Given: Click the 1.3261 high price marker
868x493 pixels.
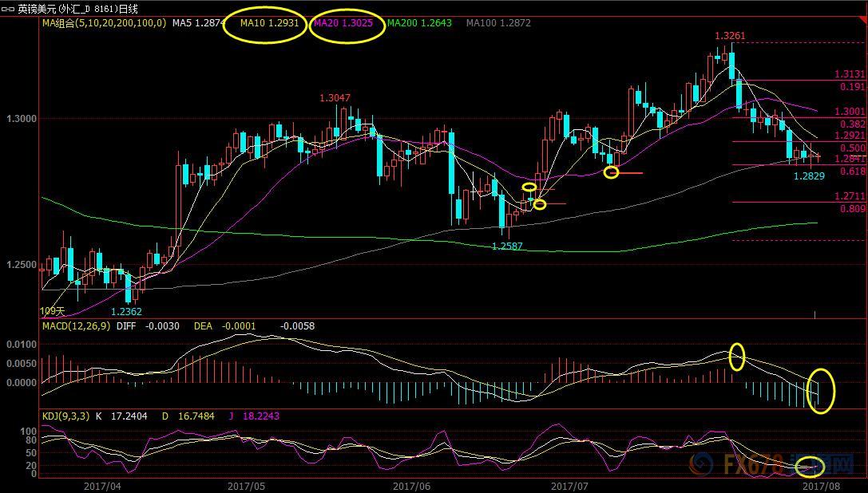Looking at the screenshot, I should point(730,36).
